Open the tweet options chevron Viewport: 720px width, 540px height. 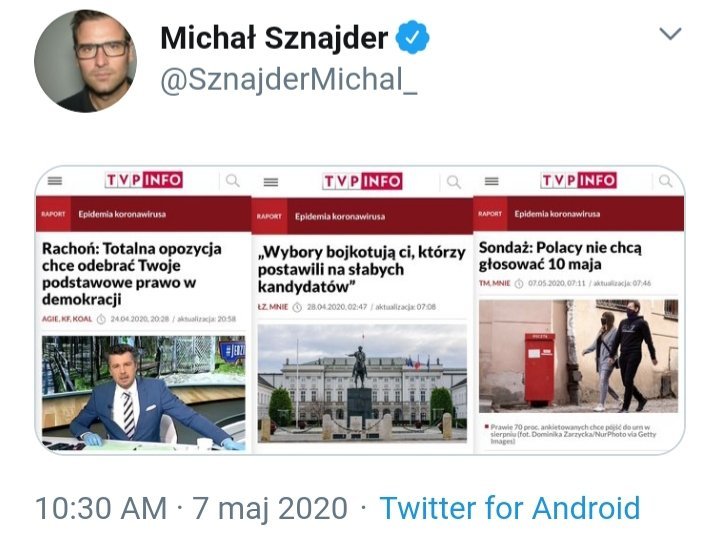(670, 35)
